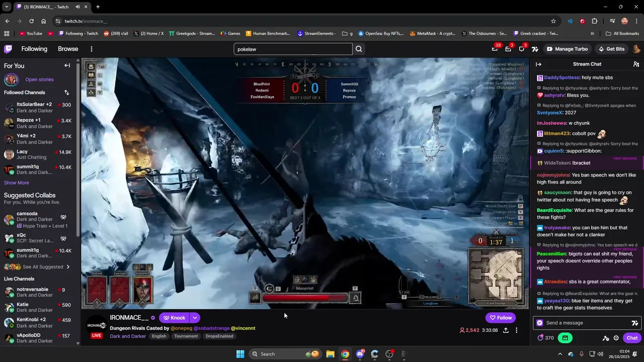Open the tab search dropdown in Chrome
The width and height of the screenshot is (644, 362).
pyautogui.click(x=7, y=7)
